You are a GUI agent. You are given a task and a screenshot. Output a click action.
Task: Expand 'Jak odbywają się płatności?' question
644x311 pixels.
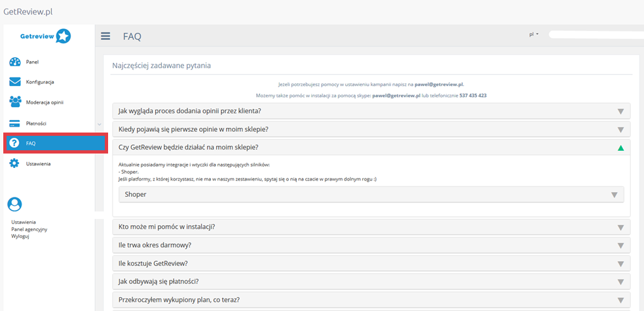[x=371, y=281]
